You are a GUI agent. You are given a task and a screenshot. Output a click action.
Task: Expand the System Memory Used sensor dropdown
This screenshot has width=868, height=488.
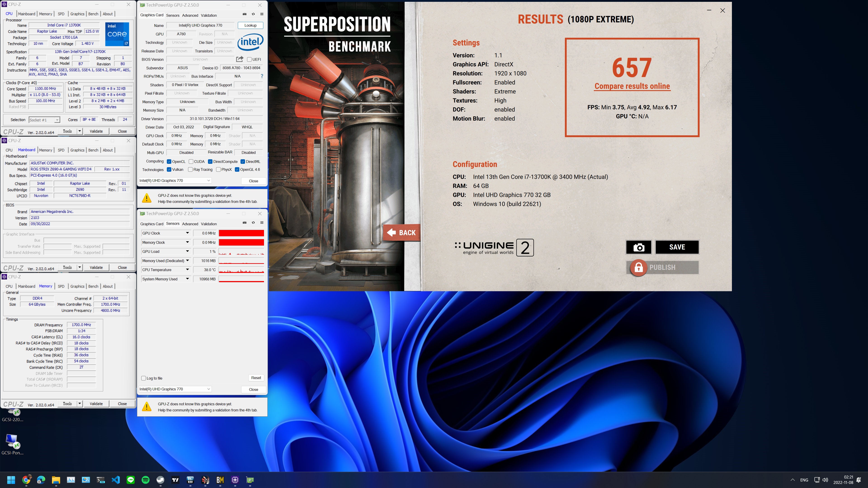click(188, 279)
